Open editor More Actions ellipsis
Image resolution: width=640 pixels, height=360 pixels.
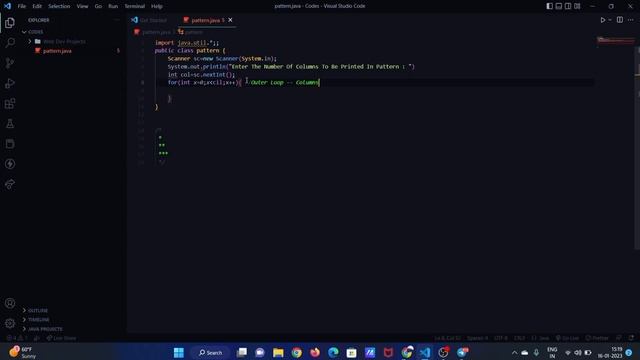[631, 20]
